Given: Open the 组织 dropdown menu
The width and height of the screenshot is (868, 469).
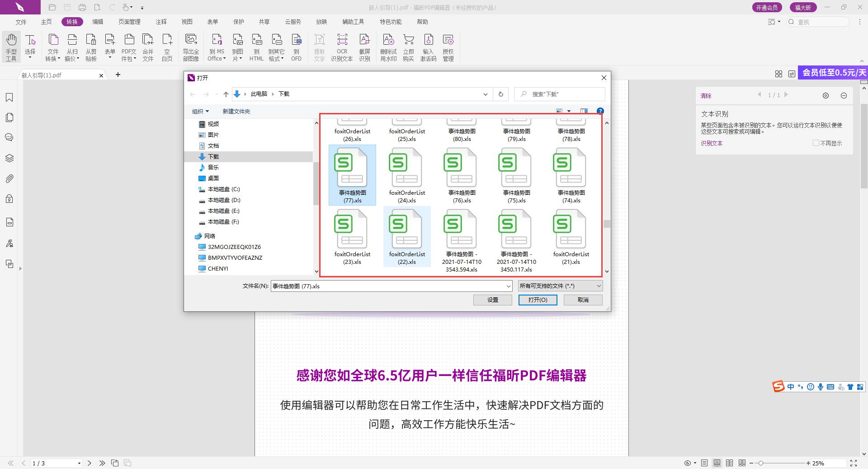Looking at the screenshot, I should tap(200, 111).
